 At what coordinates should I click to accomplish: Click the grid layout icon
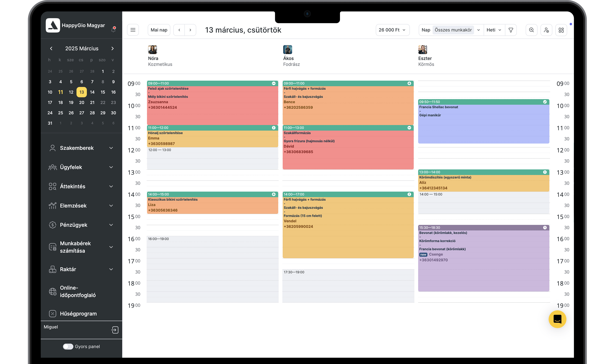[561, 30]
